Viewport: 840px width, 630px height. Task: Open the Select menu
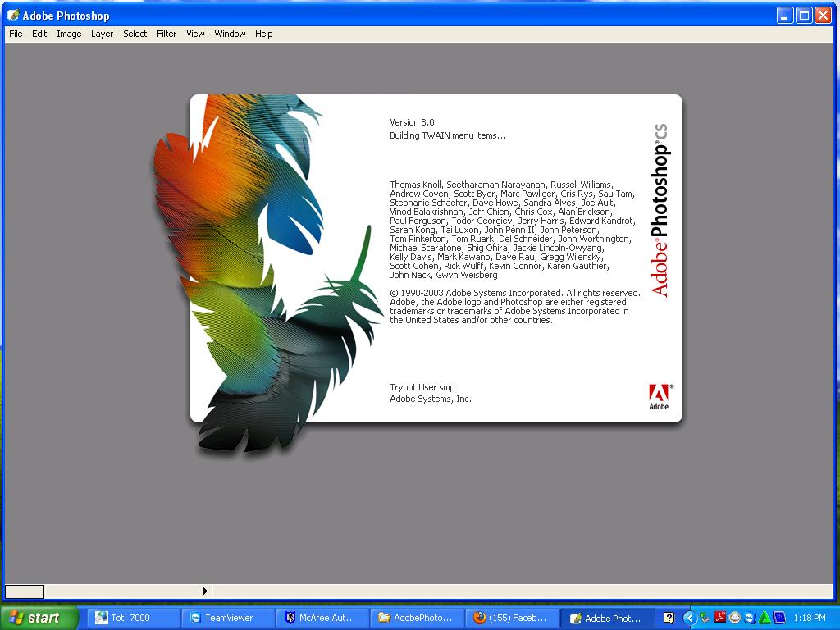135,34
